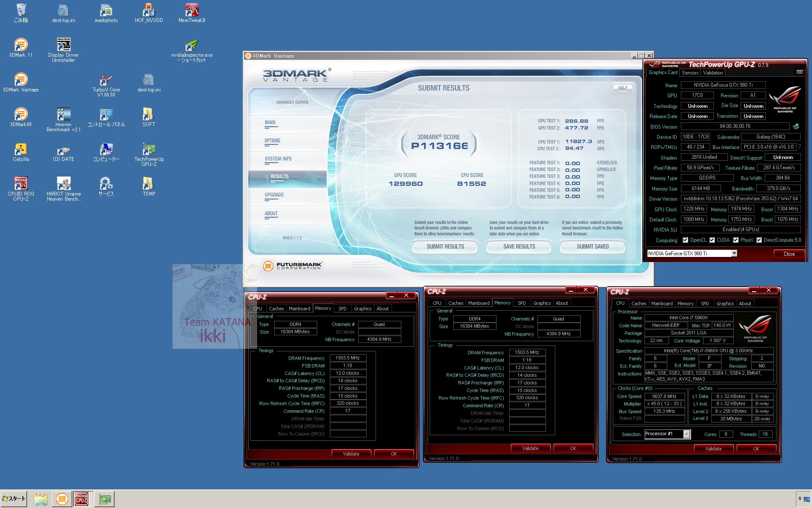Viewport: 812px width, 508px height.
Task: Open SYSTEM INFO in 3DMark Vantage
Action: coord(288,160)
